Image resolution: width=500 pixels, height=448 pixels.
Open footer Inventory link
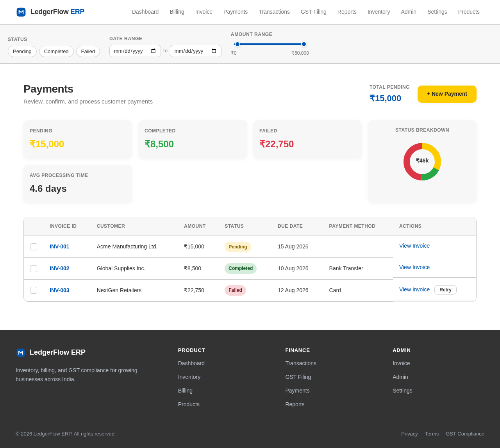189,377
